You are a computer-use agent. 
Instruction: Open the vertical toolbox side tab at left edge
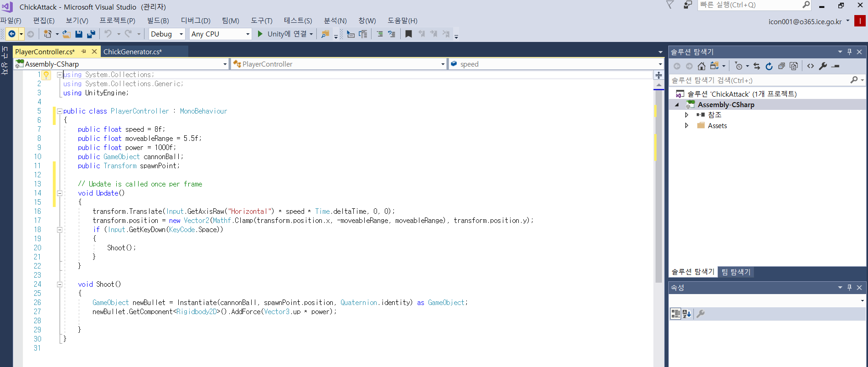5,60
